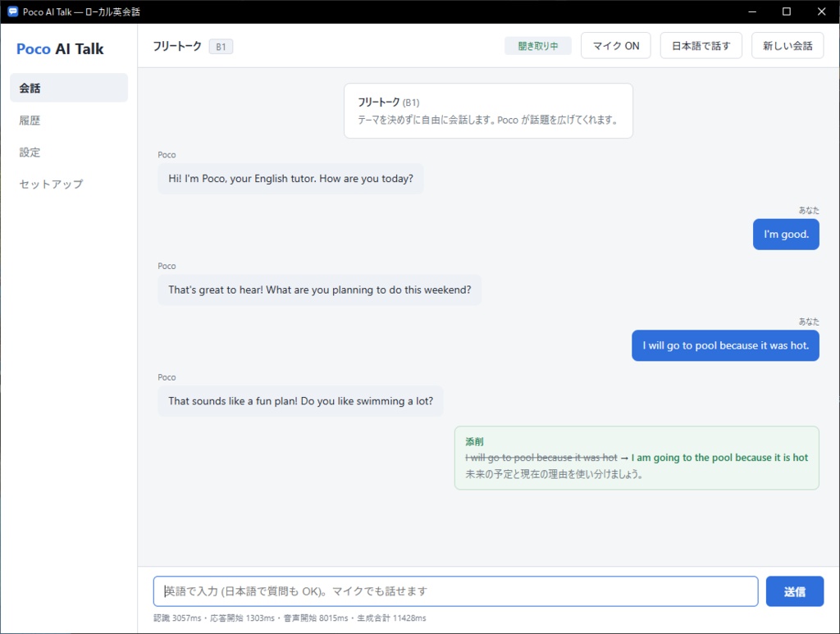840x634 pixels.
Task: Click the explanation 未来の予定と現在の理由を使い分けましょう
Action: [x=554, y=474]
